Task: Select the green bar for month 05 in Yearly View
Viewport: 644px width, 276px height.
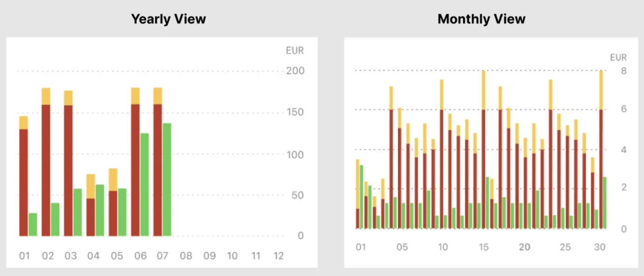Action: point(122,212)
